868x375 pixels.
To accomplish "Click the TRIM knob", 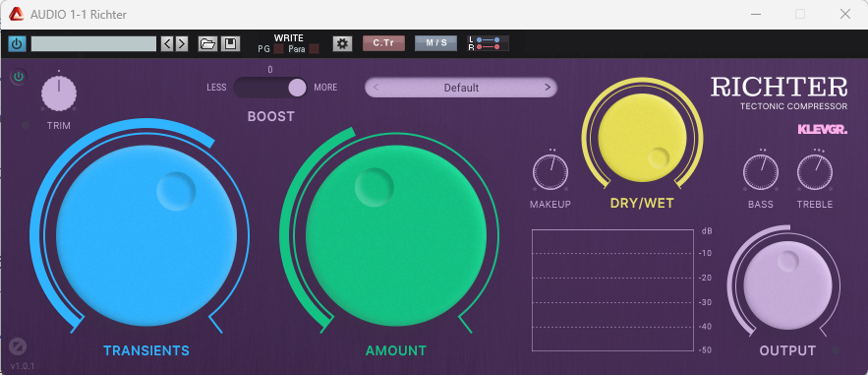I will [x=59, y=93].
